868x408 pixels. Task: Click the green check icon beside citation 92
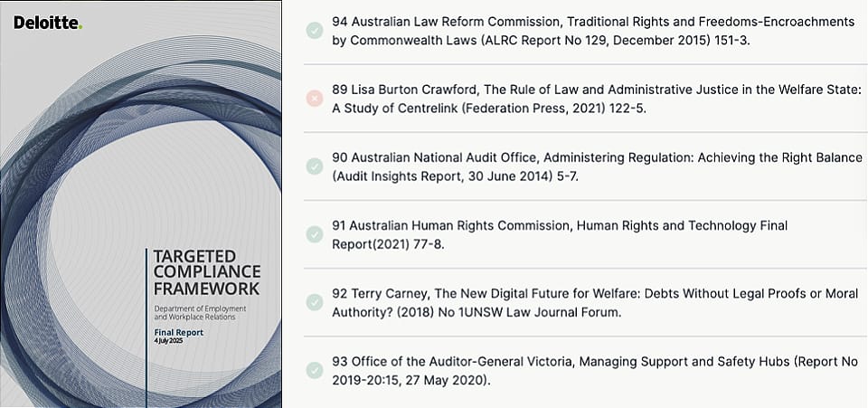(314, 302)
